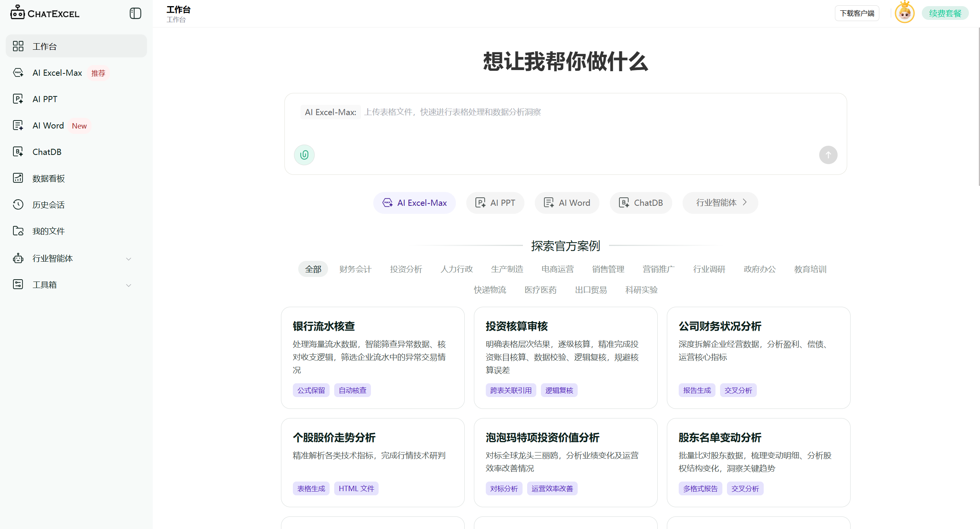Click the AI PPT chip icon
Screen dimensions: 980x529
coord(480,203)
